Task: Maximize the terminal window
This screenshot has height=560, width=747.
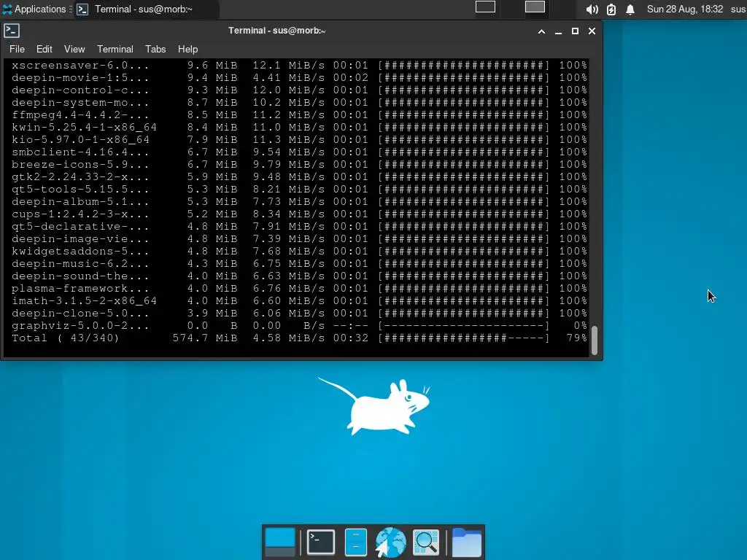Action: pyautogui.click(x=575, y=31)
